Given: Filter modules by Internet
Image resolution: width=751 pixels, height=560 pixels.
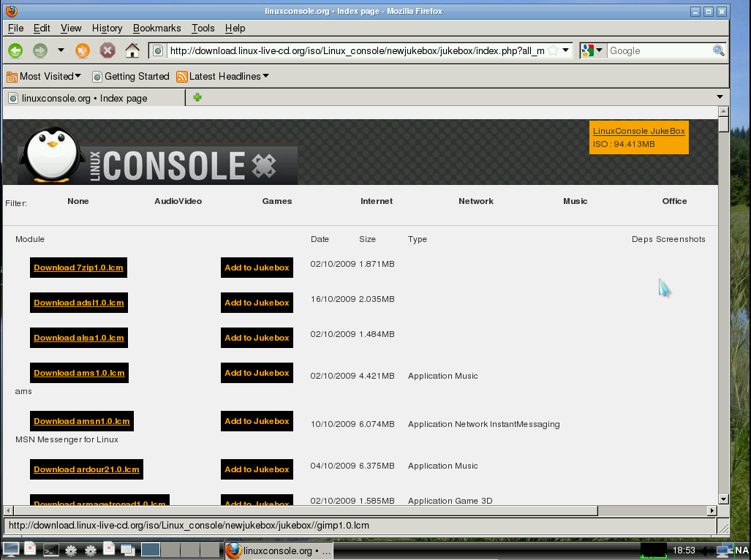Looking at the screenshot, I should click(377, 201).
